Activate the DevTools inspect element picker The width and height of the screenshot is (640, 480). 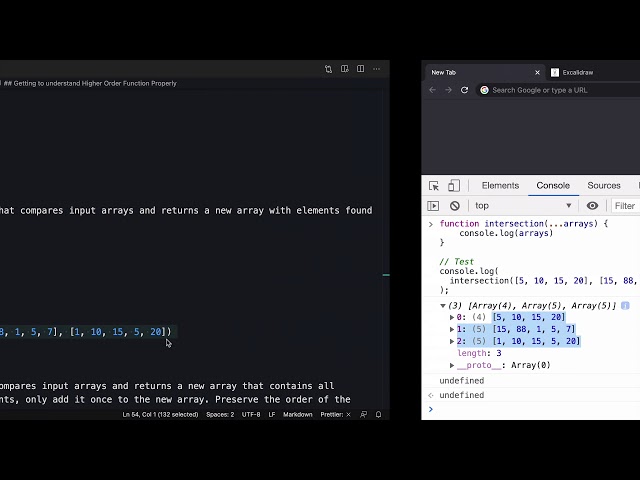click(433, 186)
